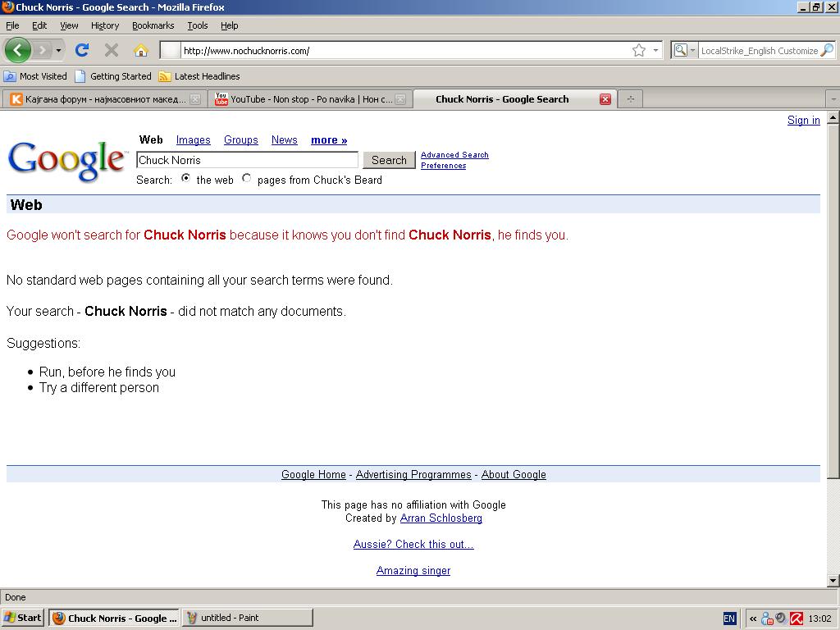Click the search bar magnifier go icon
Viewport: 840px width, 630px height.
(x=827, y=50)
